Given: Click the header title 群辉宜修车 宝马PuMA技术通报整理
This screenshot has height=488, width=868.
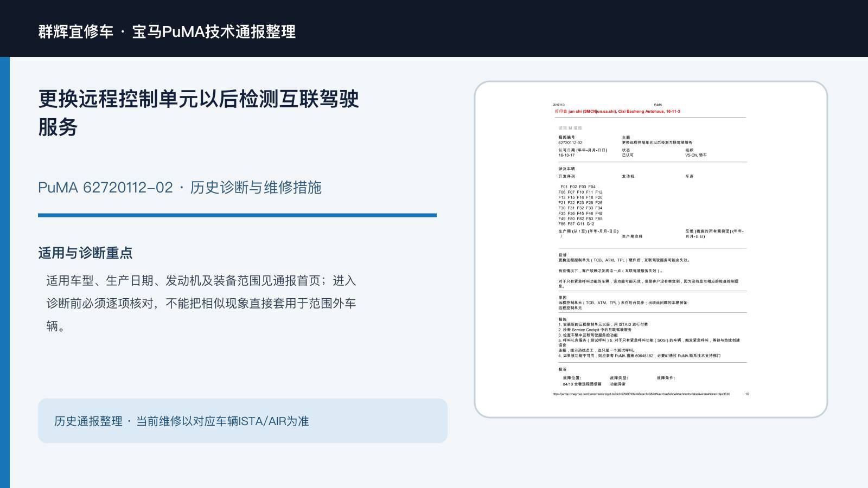Looking at the screenshot, I should (x=167, y=31).
